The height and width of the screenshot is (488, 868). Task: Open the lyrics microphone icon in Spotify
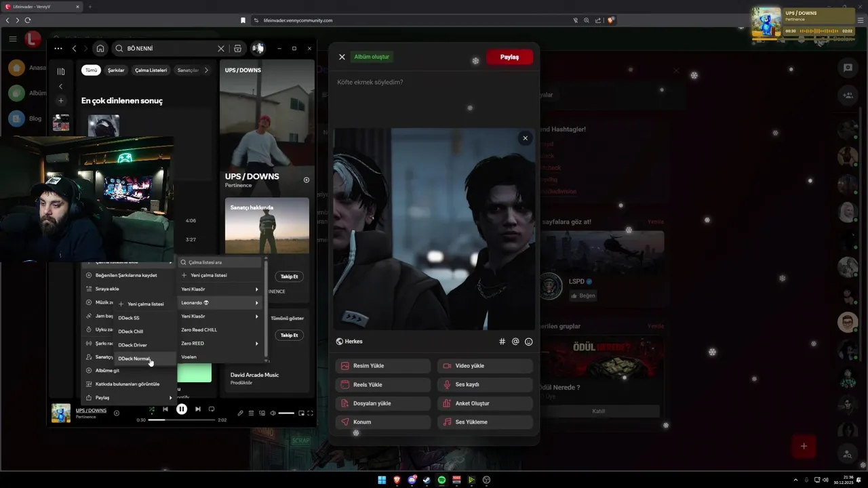coord(240,413)
